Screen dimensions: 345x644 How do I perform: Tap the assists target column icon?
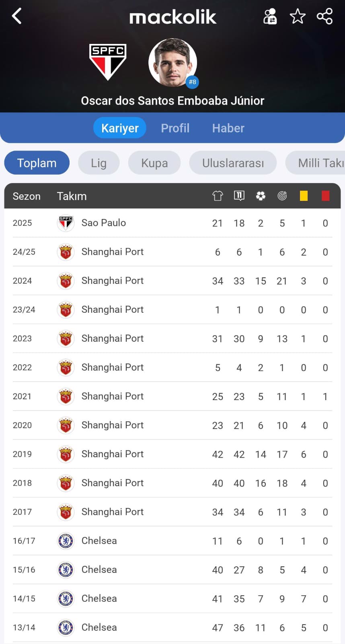(282, 196)
